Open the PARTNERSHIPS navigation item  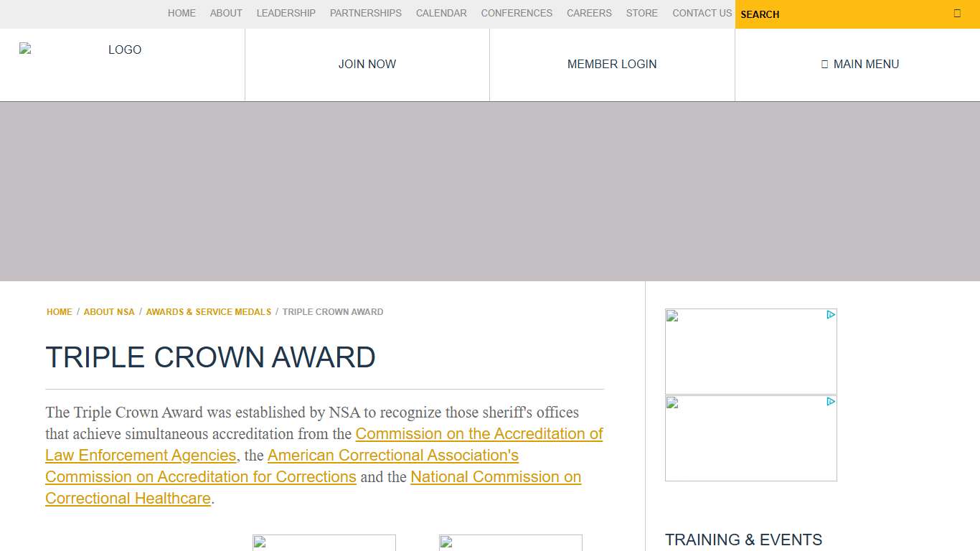point(365,13)
